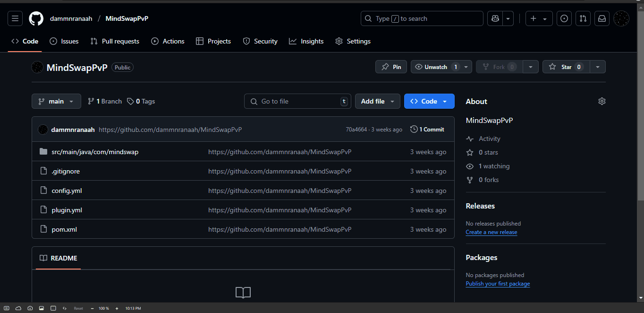Screen dimensions: 644x313
Task: Open the main branch selector dropdown
Action: coord(56,101)
